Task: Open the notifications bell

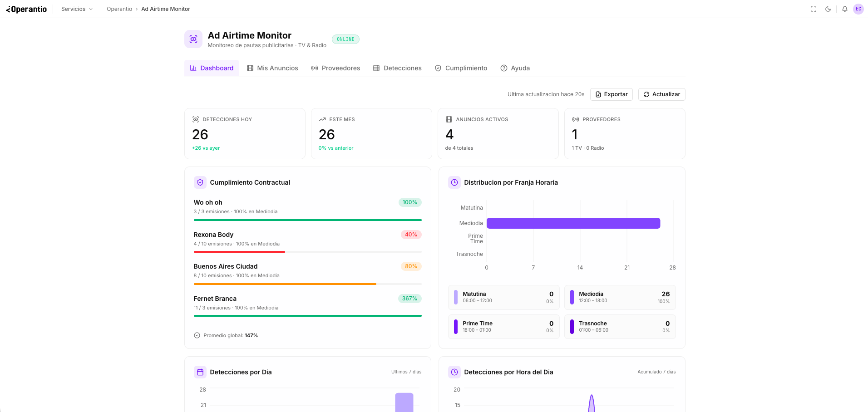Action: (x=844, y=9)
